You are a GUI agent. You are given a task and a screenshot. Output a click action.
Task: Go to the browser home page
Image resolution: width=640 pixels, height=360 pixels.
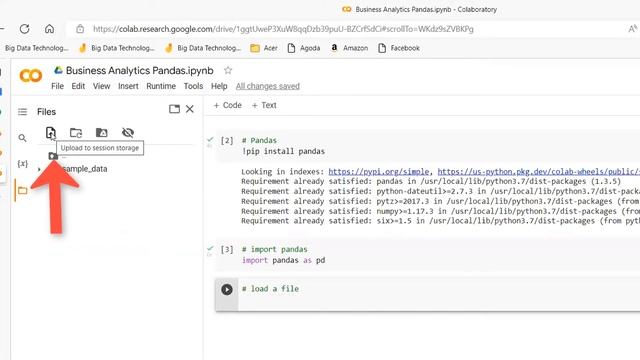49,29
